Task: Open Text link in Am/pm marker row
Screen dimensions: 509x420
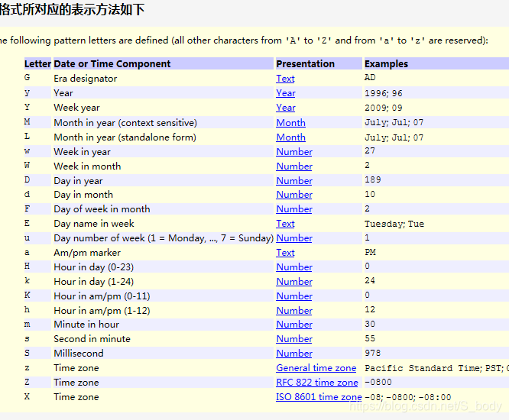Action: click(x=285, y=253)
